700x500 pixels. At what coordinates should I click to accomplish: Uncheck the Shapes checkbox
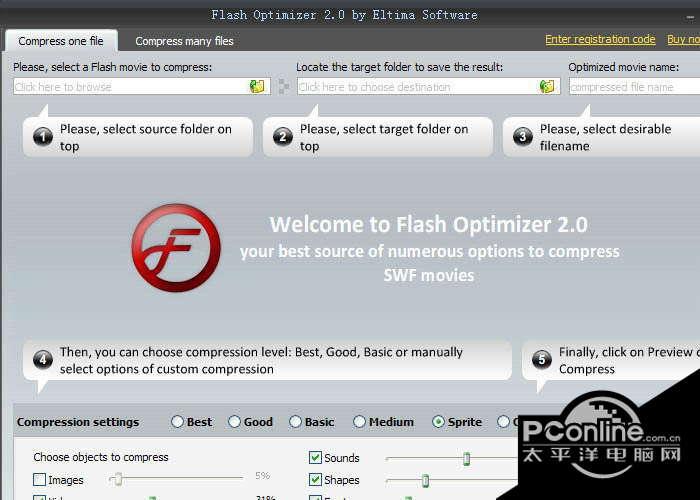tap(315, 480)
